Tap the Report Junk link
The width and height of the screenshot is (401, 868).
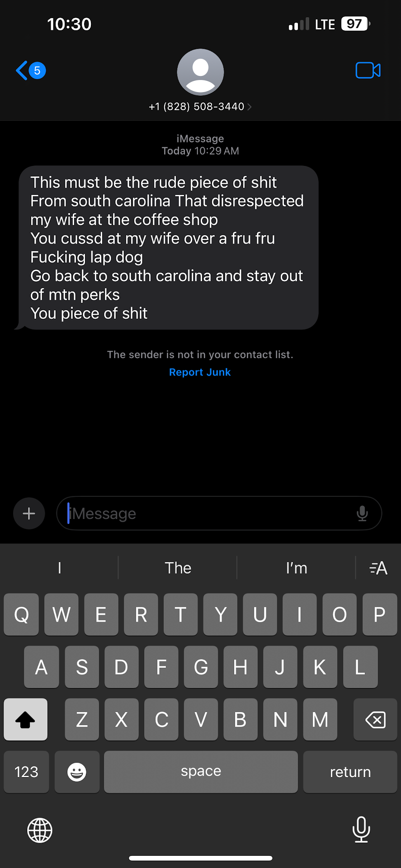[200, 372]
